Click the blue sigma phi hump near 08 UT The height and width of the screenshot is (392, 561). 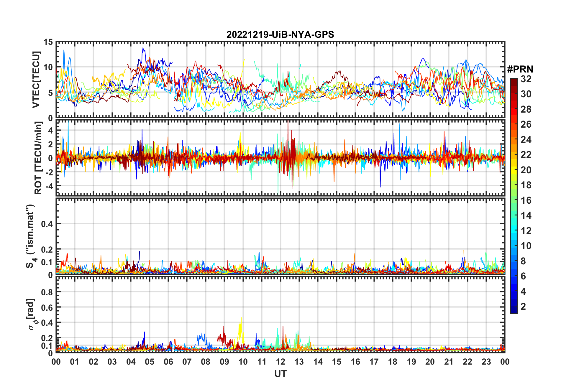[x=202, y=339]
